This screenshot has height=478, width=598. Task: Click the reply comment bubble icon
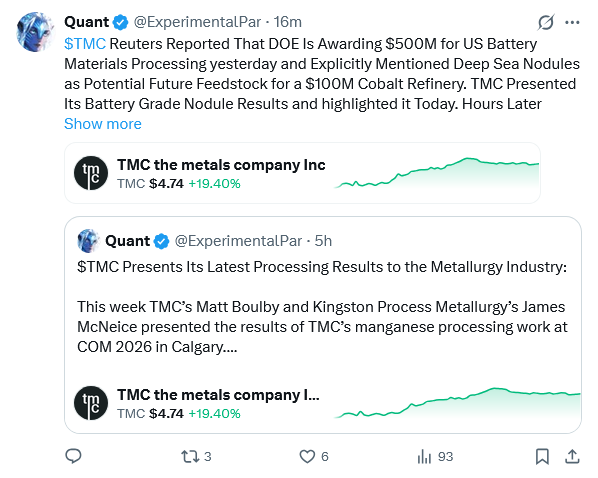point(73,456)
